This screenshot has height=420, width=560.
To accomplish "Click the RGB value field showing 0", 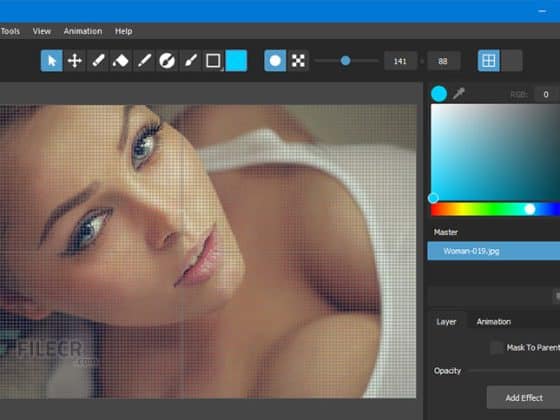I will 546,94.
